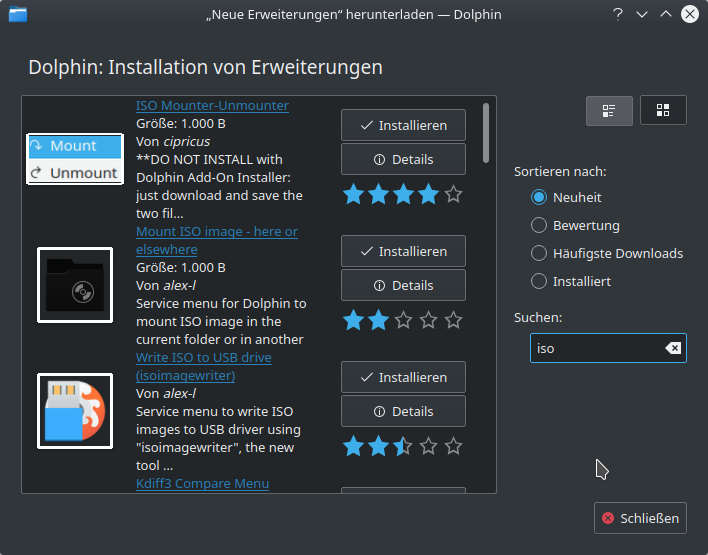Open the Kdiff3 Compare Menu link
Screen dimensions: 708x555
[202, 484]
